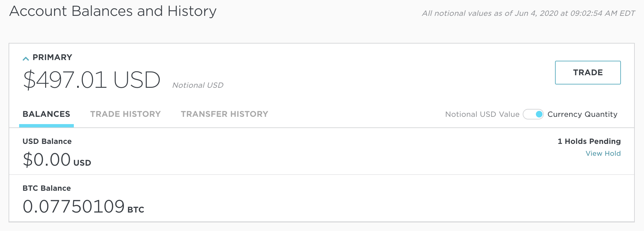Click the italic Notional USD caption
The image size is (644, 231).
tap(198, 85)
